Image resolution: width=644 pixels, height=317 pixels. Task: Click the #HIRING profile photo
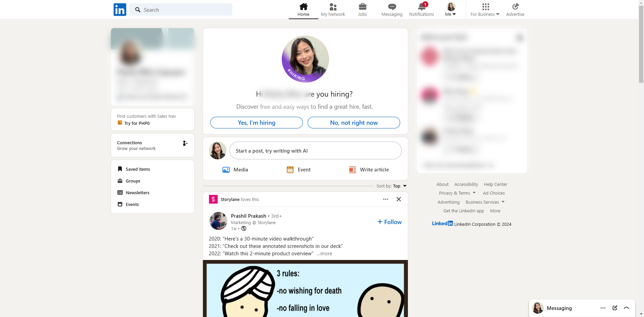tap(305, 59)
